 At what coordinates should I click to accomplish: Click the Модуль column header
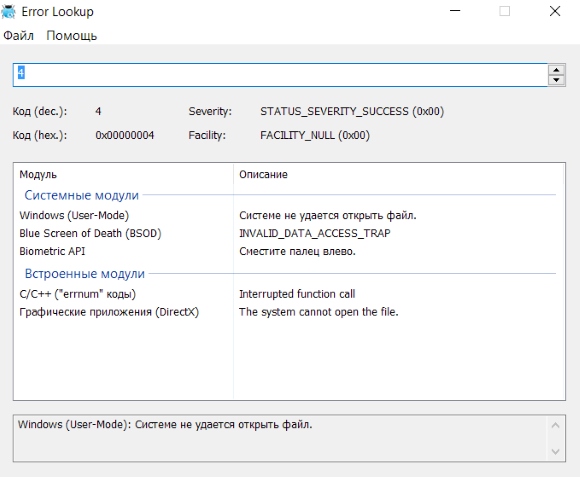tap(124, 174)
